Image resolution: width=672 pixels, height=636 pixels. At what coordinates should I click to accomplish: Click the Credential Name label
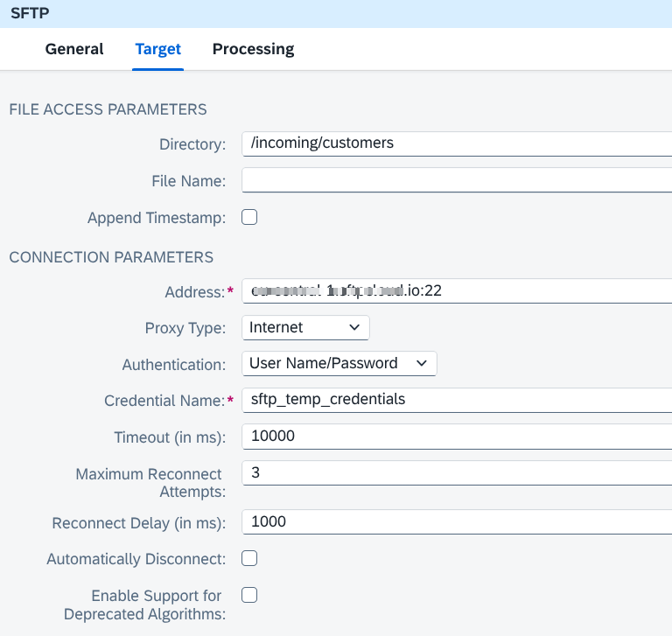coord(164,401)
